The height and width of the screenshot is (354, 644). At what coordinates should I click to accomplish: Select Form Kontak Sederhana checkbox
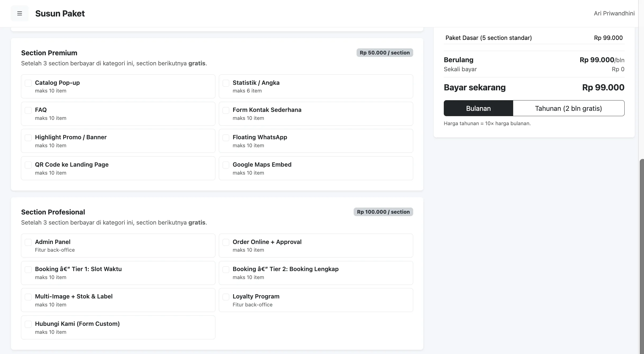tap(226, 110)
